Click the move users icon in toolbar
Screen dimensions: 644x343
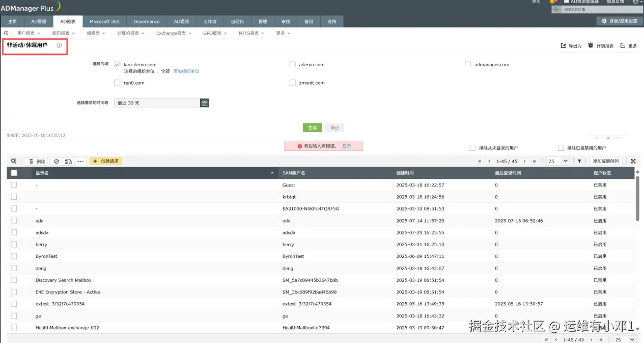coord(68,161)
